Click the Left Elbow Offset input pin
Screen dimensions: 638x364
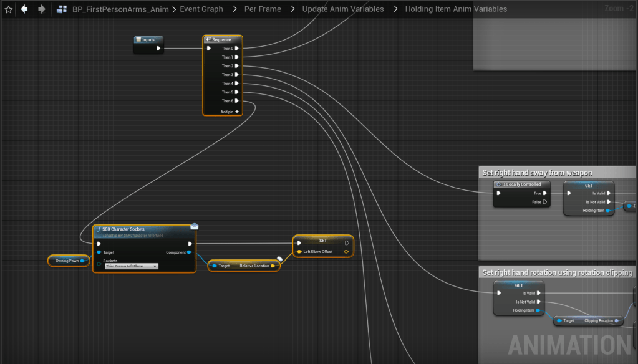click(x=299, y=252)
